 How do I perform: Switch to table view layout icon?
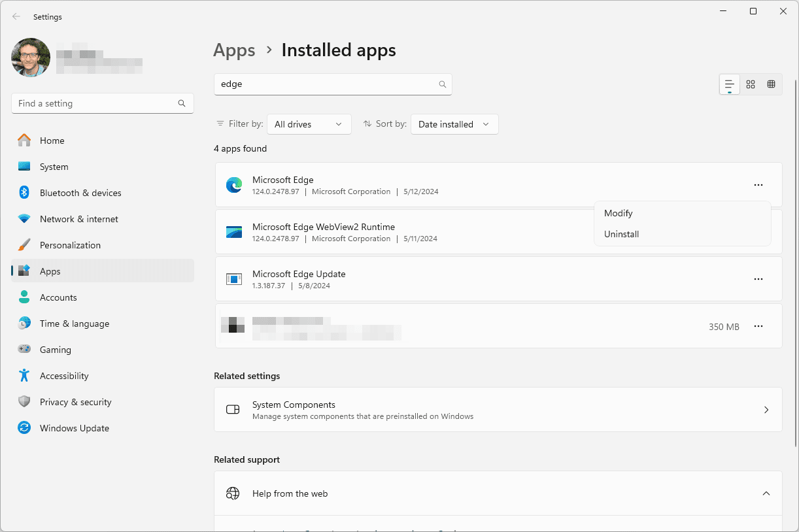(x=771, y=84)
